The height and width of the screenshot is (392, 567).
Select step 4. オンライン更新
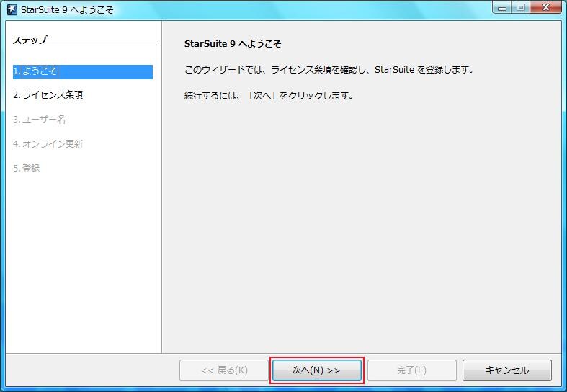[x=48, y=144]
